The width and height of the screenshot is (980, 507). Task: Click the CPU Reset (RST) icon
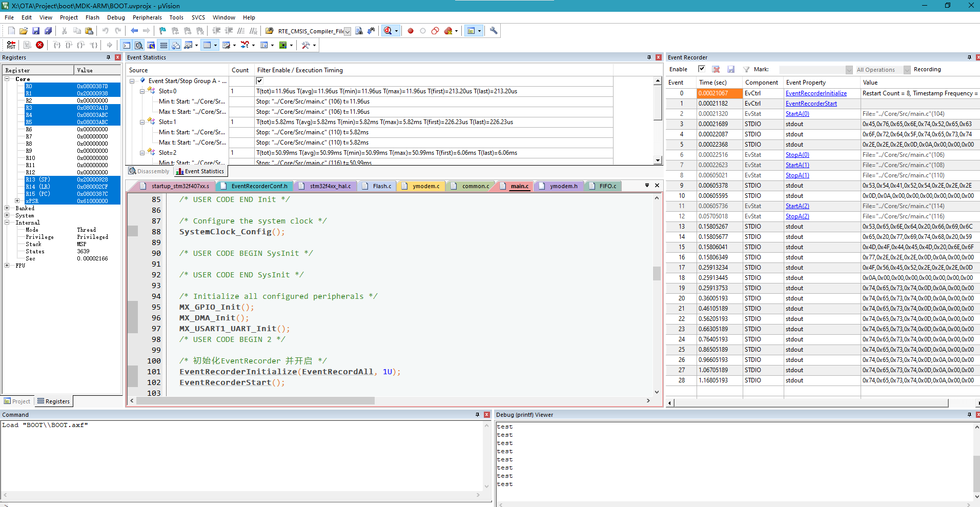[x=11, y=45]
